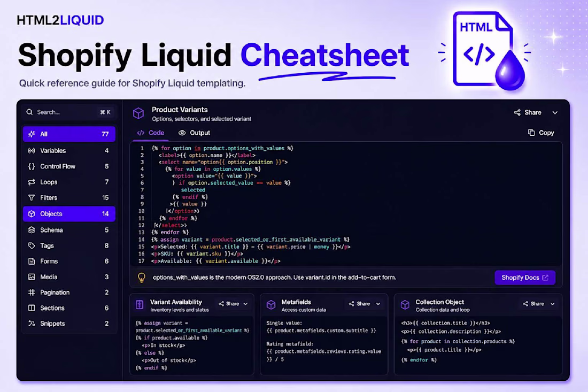Open the Variables category
Screen dimensions: 588x392
[68, 150]
